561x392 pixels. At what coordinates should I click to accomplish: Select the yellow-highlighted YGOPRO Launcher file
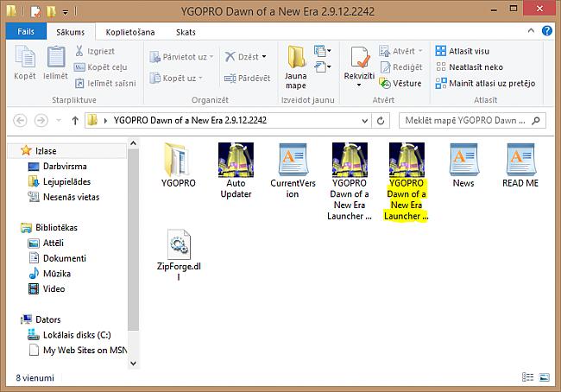407,181
